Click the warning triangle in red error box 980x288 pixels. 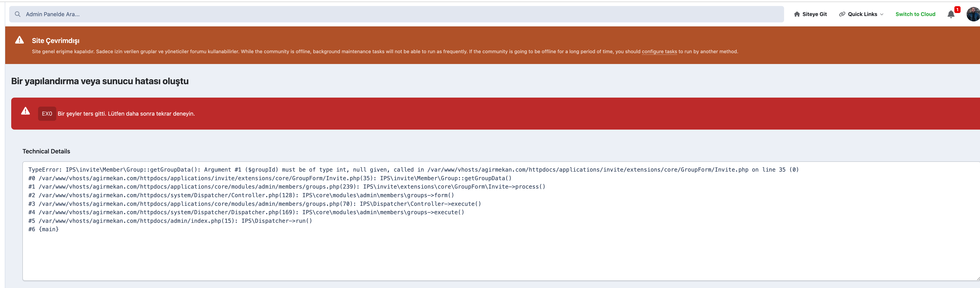(x=25, y=111)
